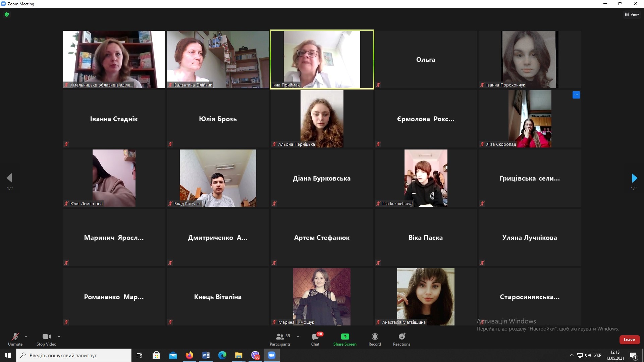Screen dimensions: 644x362
Task: Click the blue more-options button on Ліза Скоропад
Action: 576,95
